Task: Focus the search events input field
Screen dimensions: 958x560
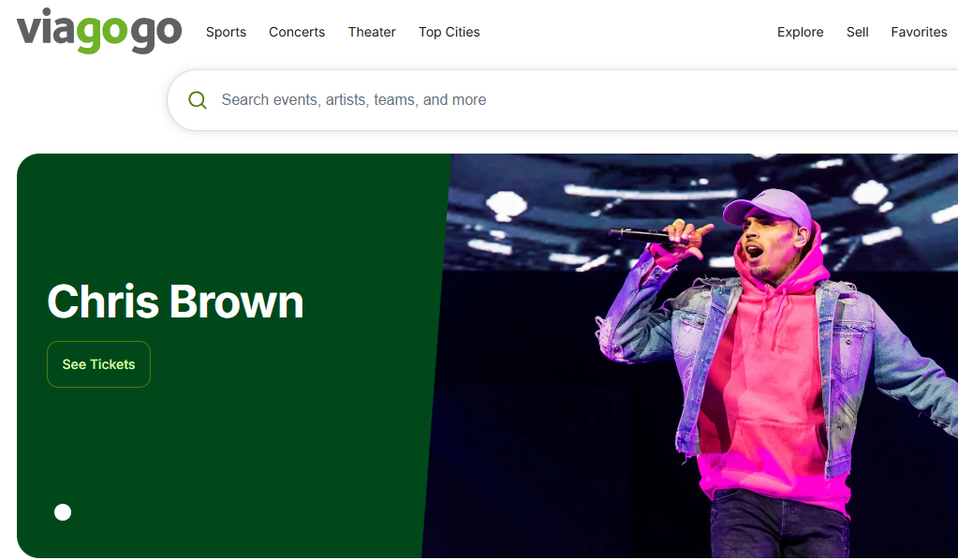Action: [468, 100]
